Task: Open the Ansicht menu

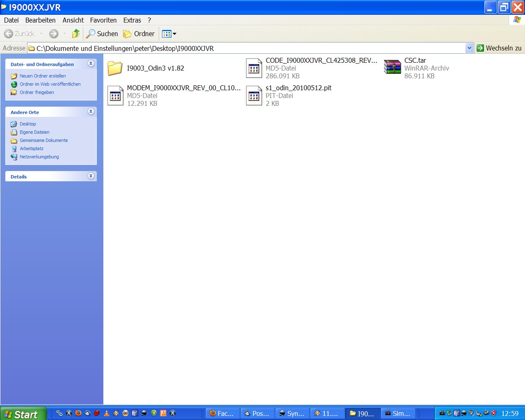Action: pyautogui.click(x=73, y=20)
